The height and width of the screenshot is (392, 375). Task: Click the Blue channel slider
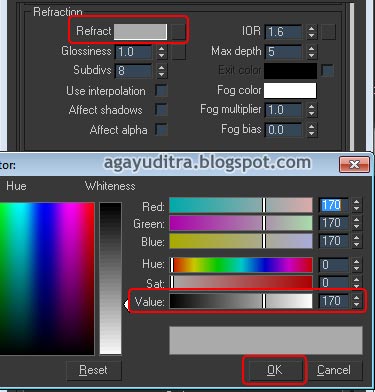click(241, 241)
